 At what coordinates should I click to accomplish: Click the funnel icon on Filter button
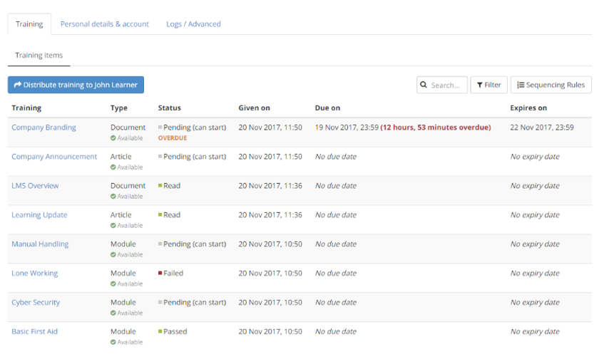pos(480,85)
